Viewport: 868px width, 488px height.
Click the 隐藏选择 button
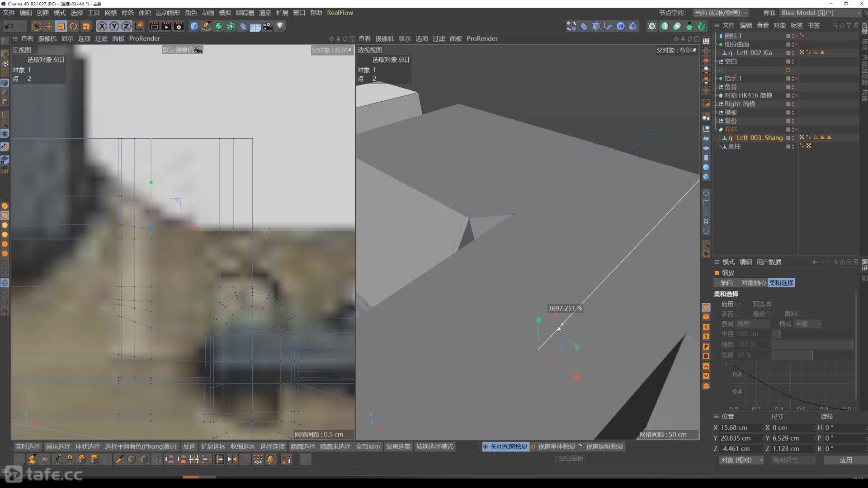302,446
